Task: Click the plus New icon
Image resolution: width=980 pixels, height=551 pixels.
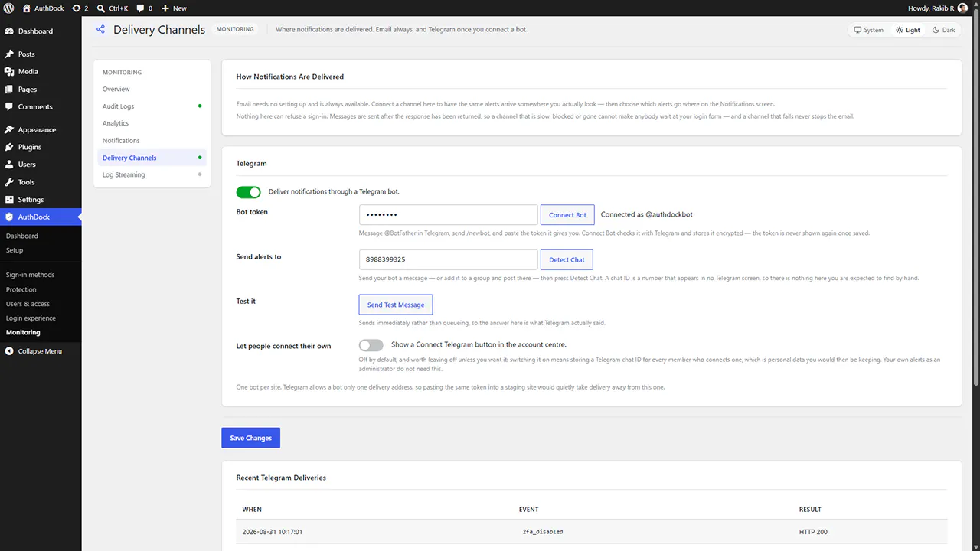Action: point(165,8)
